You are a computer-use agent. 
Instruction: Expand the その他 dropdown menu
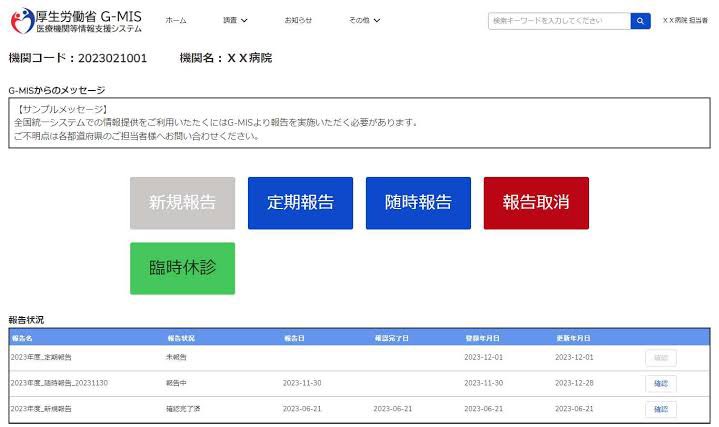click(364, 20)
